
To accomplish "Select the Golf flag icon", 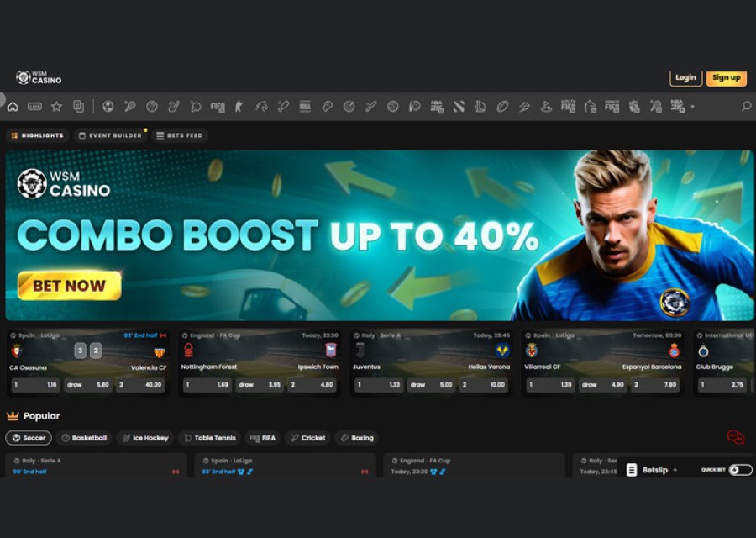I will pos(546,107).
